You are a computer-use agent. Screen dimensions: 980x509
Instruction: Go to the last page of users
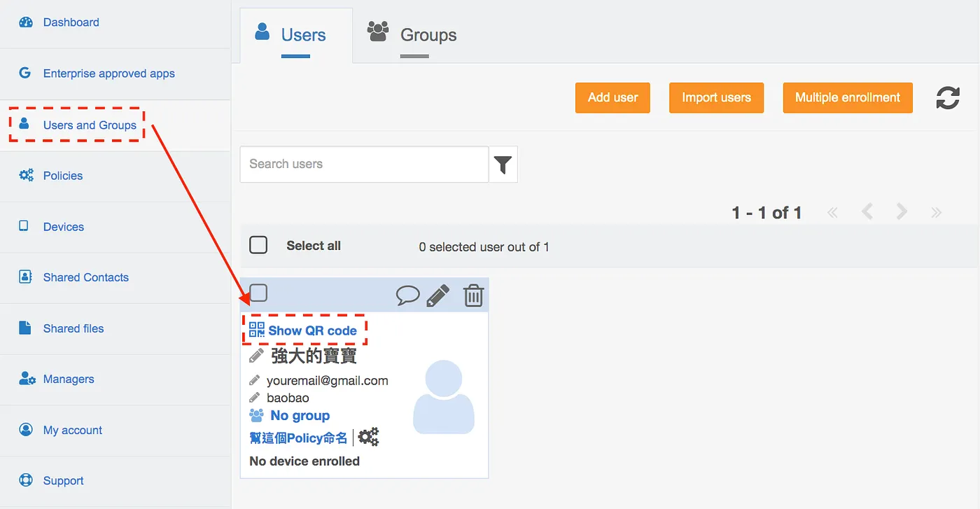937,212
